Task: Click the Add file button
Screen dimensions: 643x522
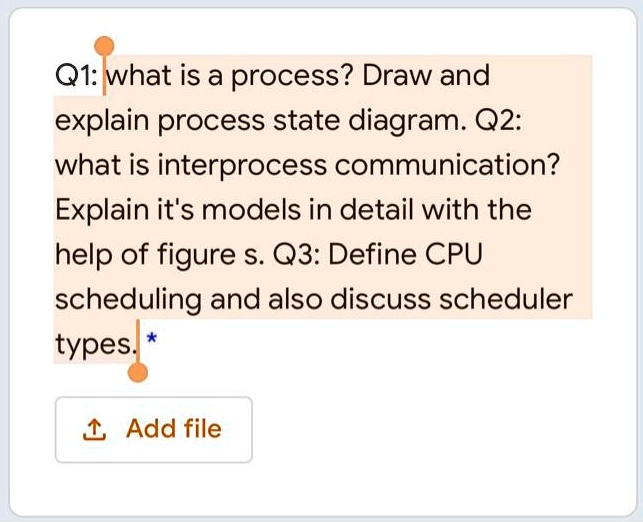Action: [x=154, y=430]
